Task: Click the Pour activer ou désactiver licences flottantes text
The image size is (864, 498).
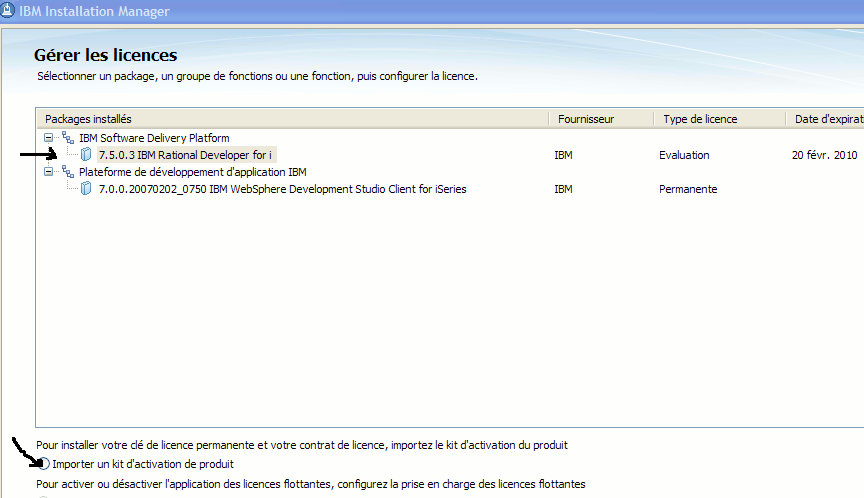Action: coord(311,484)
